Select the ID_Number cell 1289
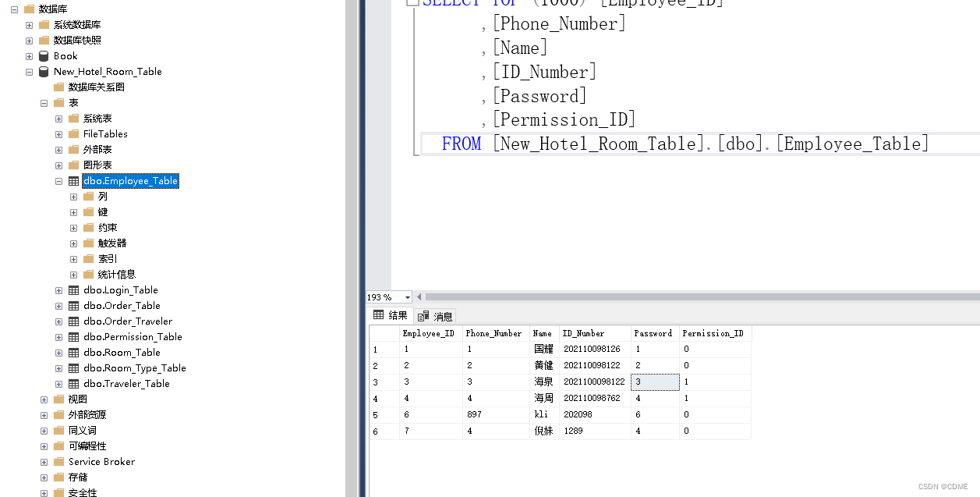Viewport: 980px width, 497px height. pyautogui.click(x=595, y=431)
